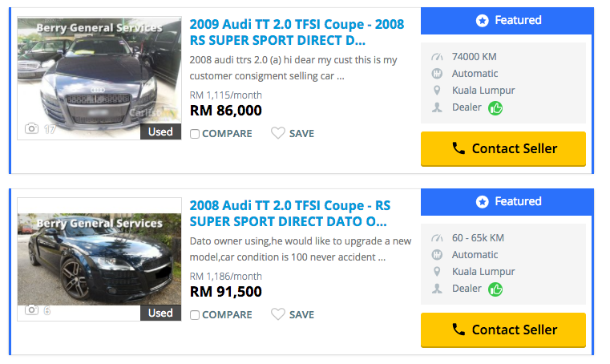View the grey 2009 Audi TT thumbnail photo
Screen dimensions: 610x364
click(99, 78)
